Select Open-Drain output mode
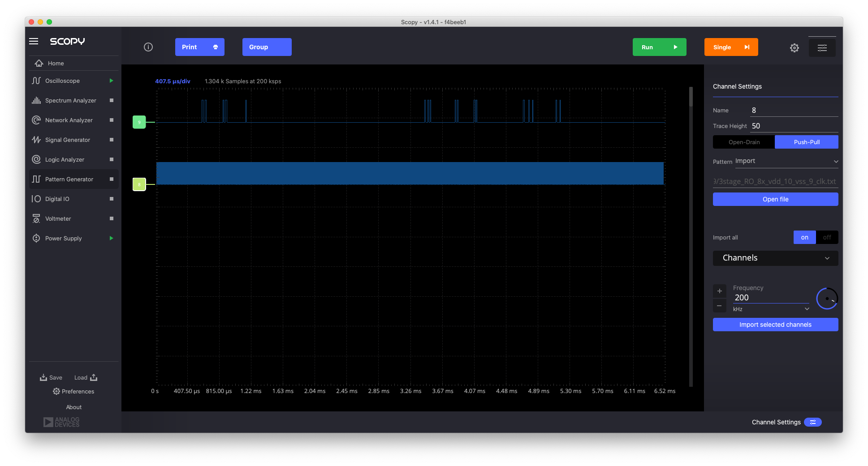The height and width of the screenshot is (466, 868). pos(744,142)
